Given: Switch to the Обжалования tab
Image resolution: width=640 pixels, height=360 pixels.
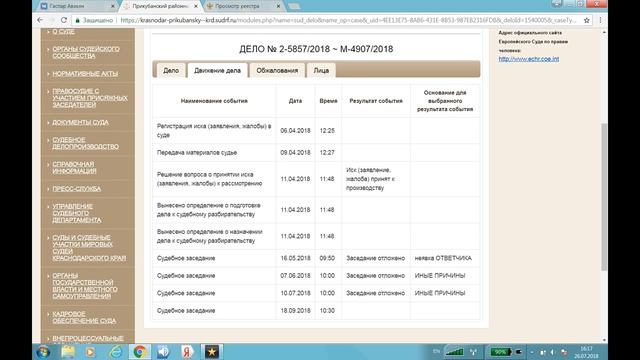Looking at the screenshot, I should (x=277, y=70).
